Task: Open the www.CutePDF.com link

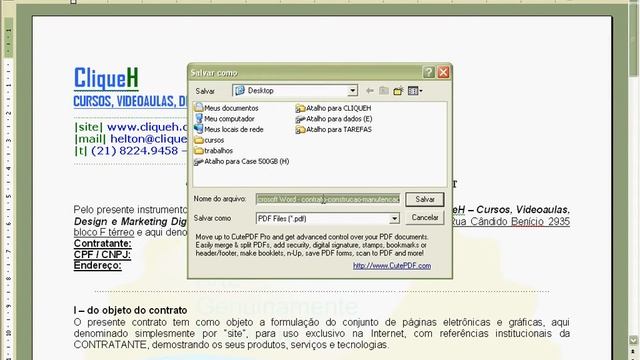Action: pos(392,266)
